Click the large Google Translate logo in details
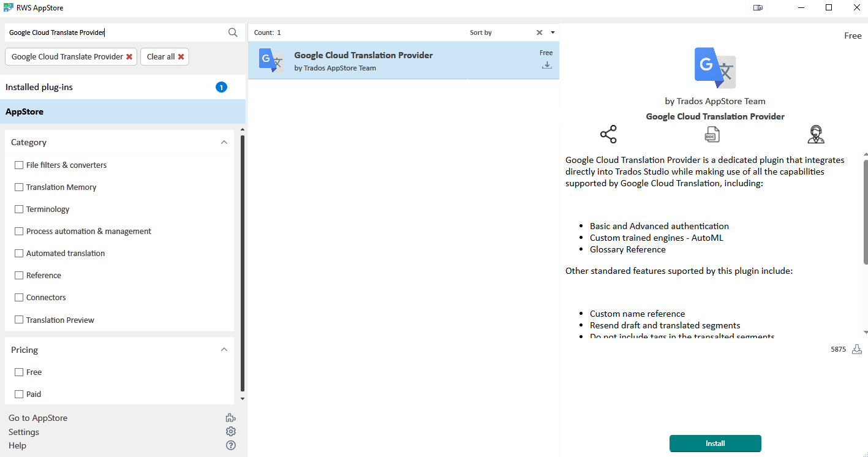 click(715, 68)
